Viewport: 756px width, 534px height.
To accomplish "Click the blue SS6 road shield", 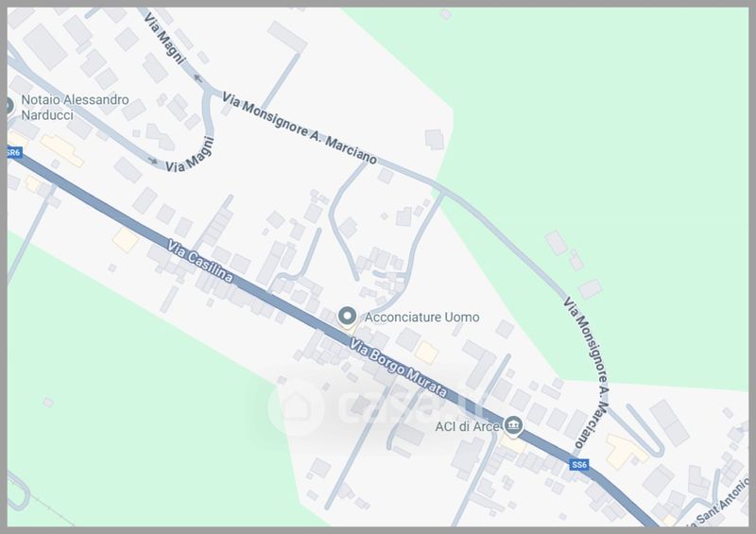I will [x=579, y=465].
